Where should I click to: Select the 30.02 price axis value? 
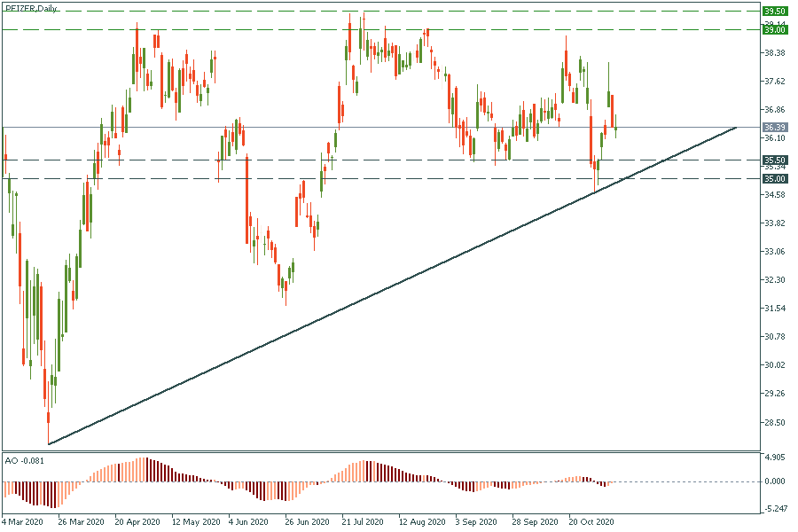pos(774,365)
